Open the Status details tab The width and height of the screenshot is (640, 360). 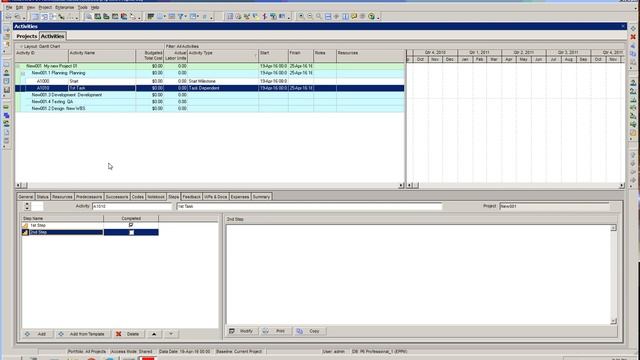(42, 197)
